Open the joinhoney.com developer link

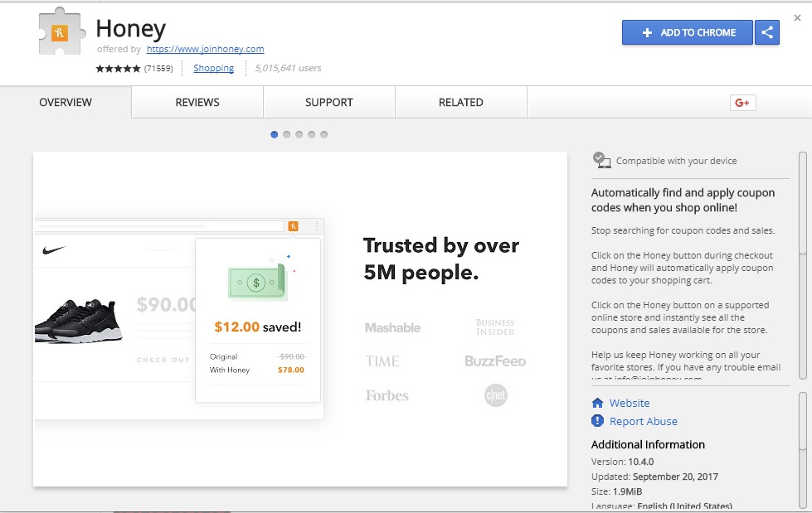pos(205,49)
